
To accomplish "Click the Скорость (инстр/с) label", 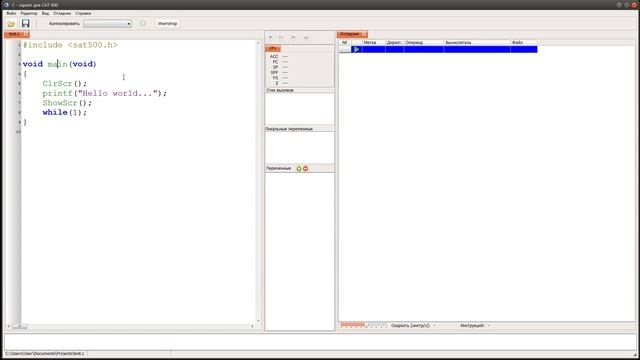I will (x=410, y=326).
